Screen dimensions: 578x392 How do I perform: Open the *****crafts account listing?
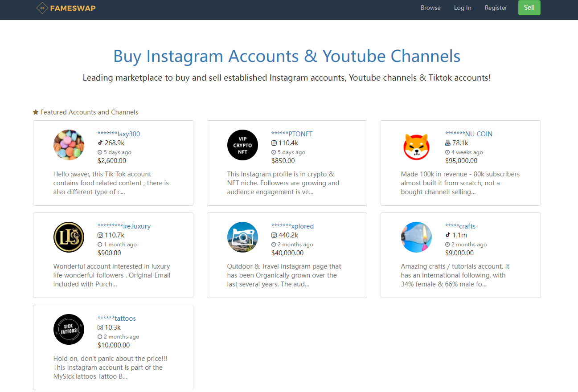[x=460, y=226]
